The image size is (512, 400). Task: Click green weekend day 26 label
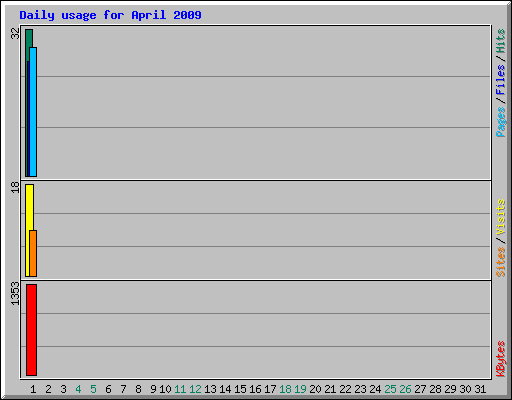(405, 389)
